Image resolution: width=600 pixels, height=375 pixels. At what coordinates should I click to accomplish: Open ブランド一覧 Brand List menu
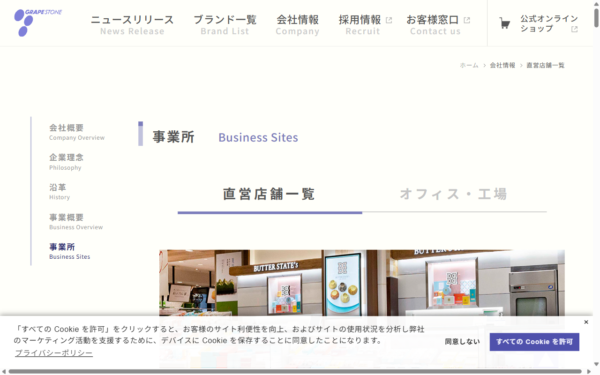[225, 24]
